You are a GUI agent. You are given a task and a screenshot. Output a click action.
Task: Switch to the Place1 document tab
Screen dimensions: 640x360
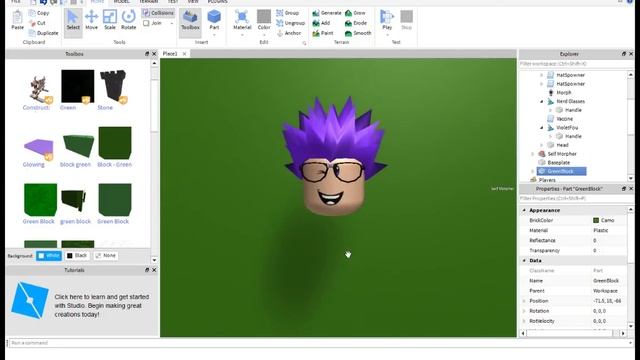tap(170, 54)
